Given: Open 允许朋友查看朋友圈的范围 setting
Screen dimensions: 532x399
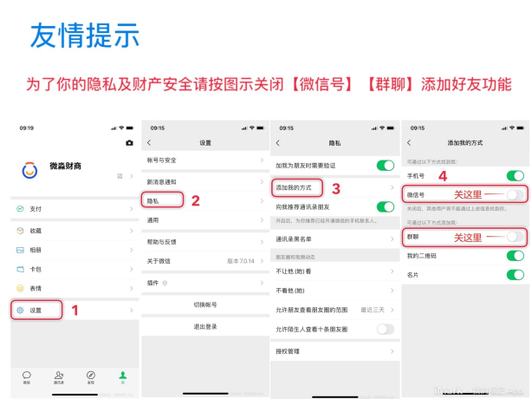Looking at the screenshot, I should 334,310.
